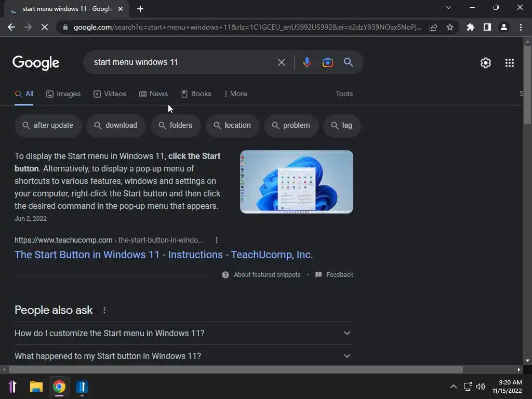Click the horizontal scrollbar at the bottom
The height and width of the screenshot is (399, 532).
(x=236, y=370)
